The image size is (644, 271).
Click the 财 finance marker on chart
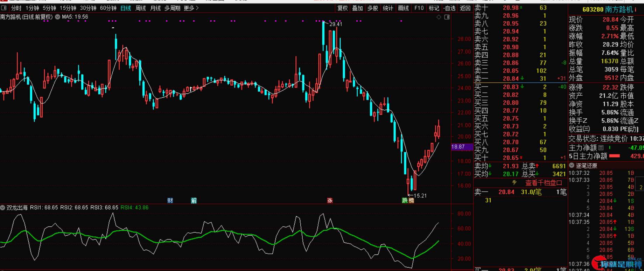click(x=170, y=201)
